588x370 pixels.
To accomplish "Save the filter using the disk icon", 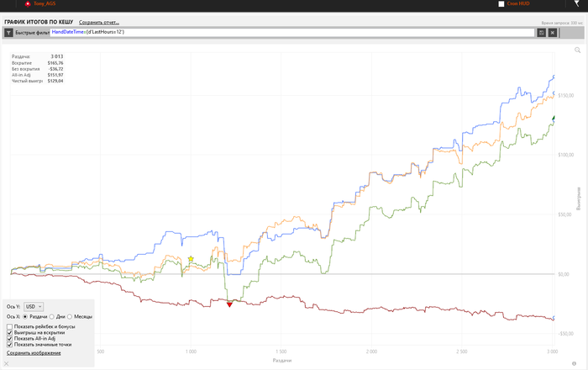I will coord(541,33).
